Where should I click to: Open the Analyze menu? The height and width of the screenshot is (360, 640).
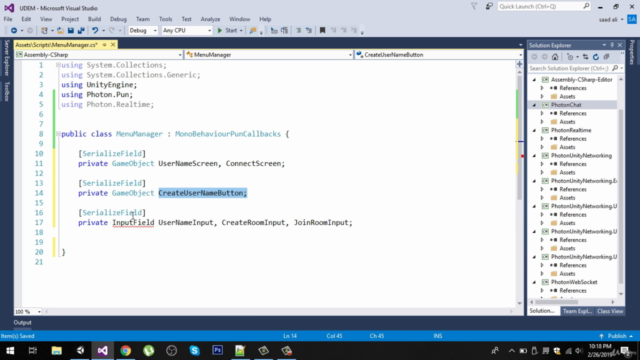pos(210,19)
